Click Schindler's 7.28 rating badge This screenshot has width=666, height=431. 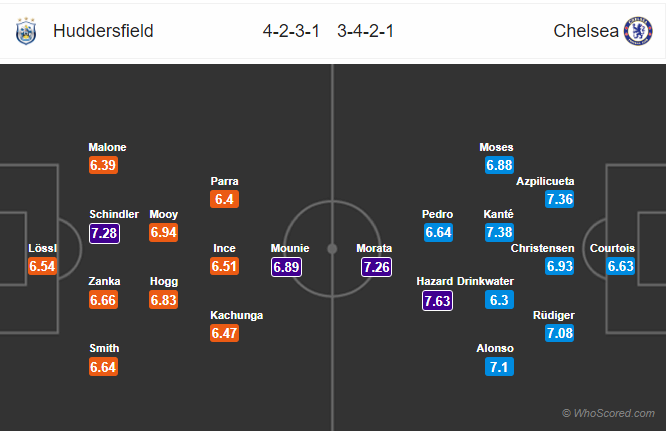[x=104, y=233]
